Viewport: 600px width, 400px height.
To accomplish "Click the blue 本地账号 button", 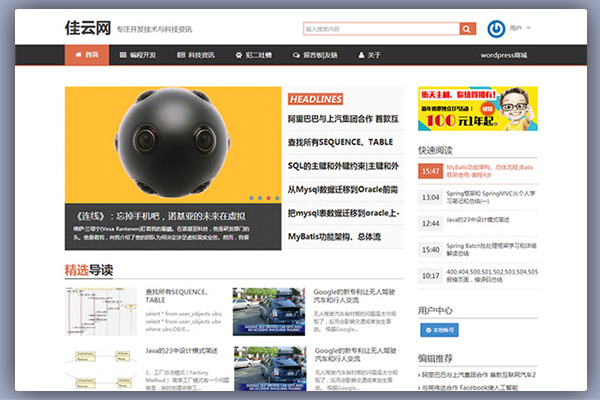I will pos(439,330).
